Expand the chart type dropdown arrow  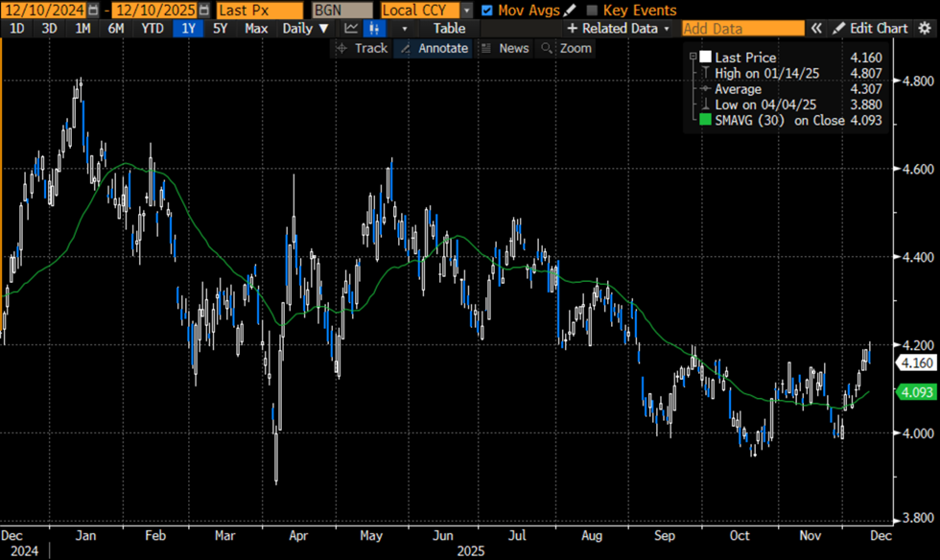pyautogui.click(x=404, y=29)
